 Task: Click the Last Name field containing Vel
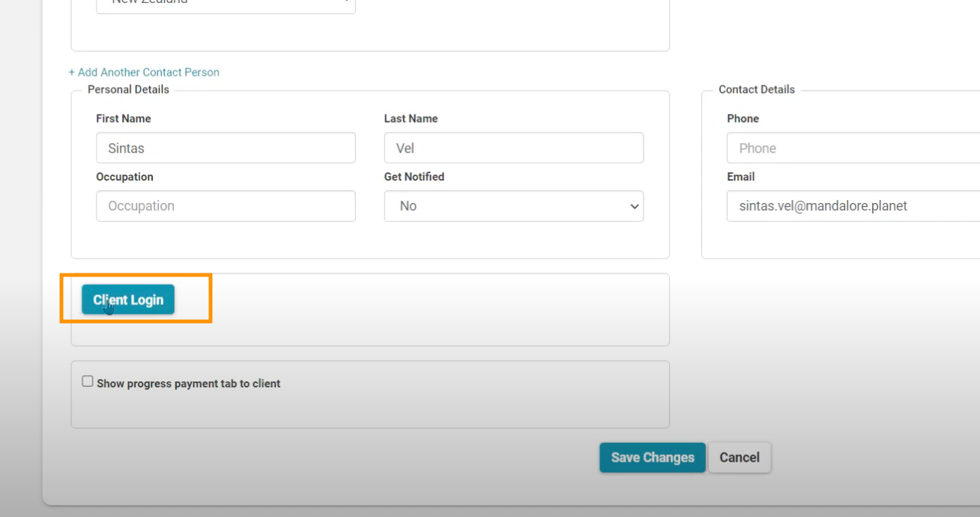[x=513, y=148]
